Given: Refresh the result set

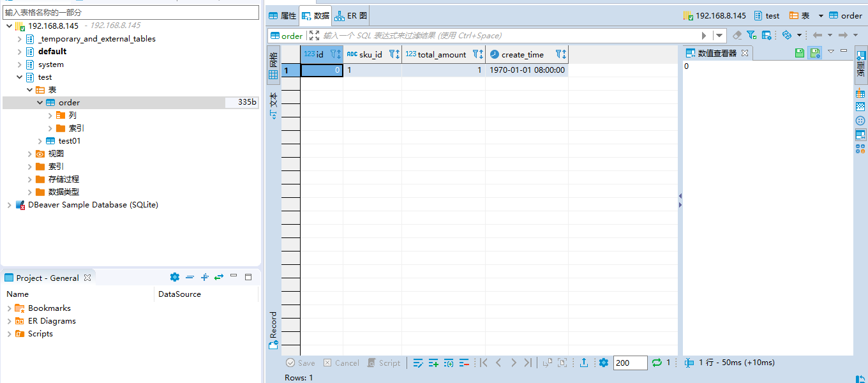Looking at the screenshot, I should click(656, 363).
